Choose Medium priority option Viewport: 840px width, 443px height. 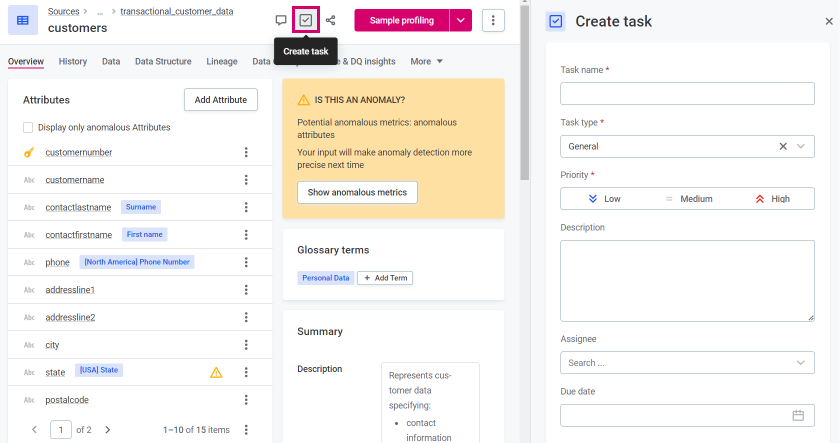coord(688,199)
